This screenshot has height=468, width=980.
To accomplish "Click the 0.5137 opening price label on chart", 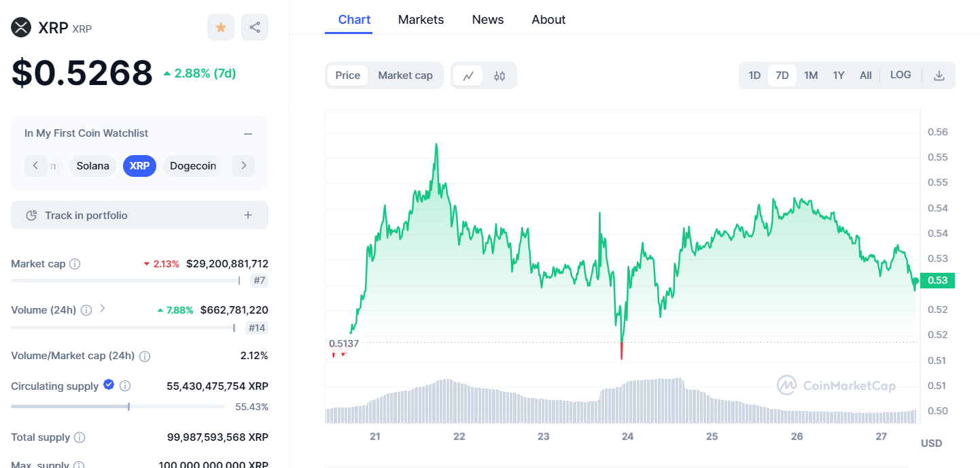I will tap(343, 344).
